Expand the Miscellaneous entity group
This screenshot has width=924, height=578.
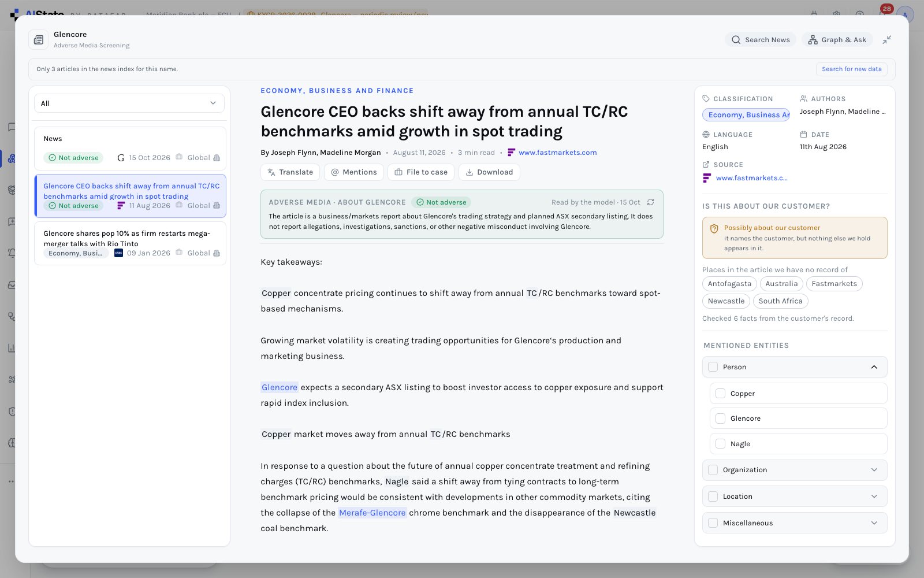[874, 523]
